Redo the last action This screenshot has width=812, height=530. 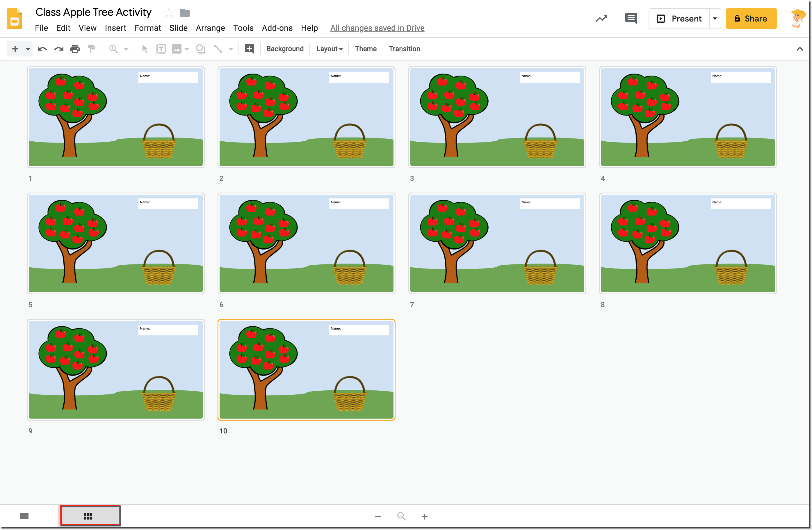tap(59, 49)
